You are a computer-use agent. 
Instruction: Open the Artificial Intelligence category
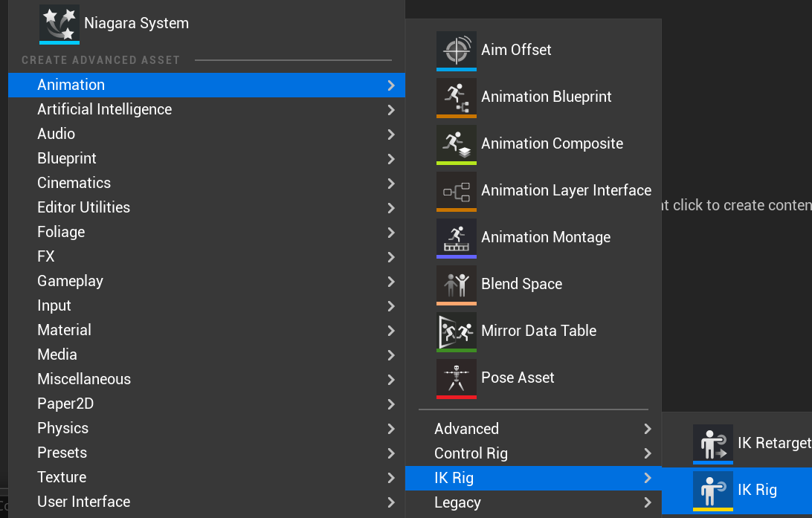point(207,109)
